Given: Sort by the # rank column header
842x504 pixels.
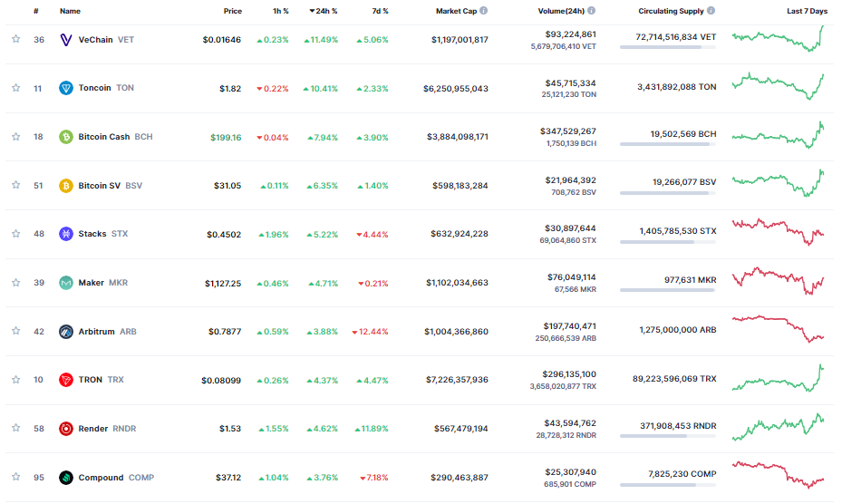Looking at the screenshot, I should pyautogui.click(x=36, y=11).
